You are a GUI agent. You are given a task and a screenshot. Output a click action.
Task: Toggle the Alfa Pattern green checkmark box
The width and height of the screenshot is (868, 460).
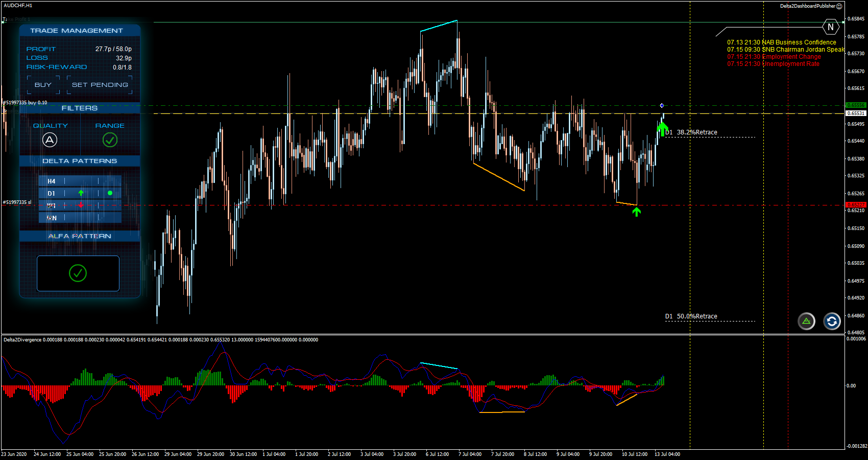tap(78, 273)
